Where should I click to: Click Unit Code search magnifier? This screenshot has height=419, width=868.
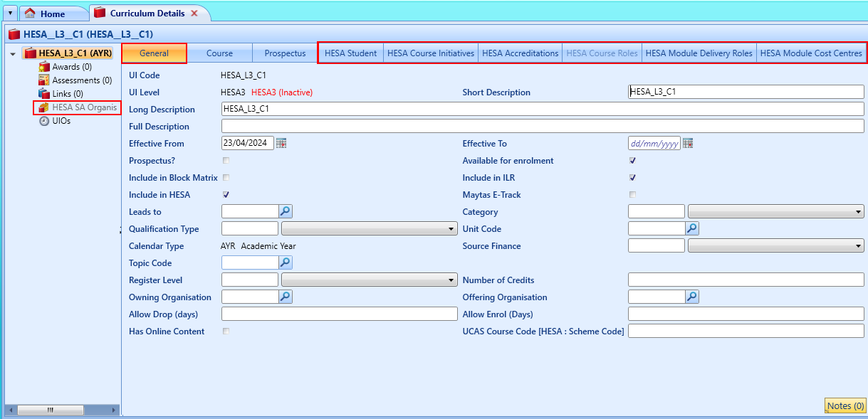691,228
